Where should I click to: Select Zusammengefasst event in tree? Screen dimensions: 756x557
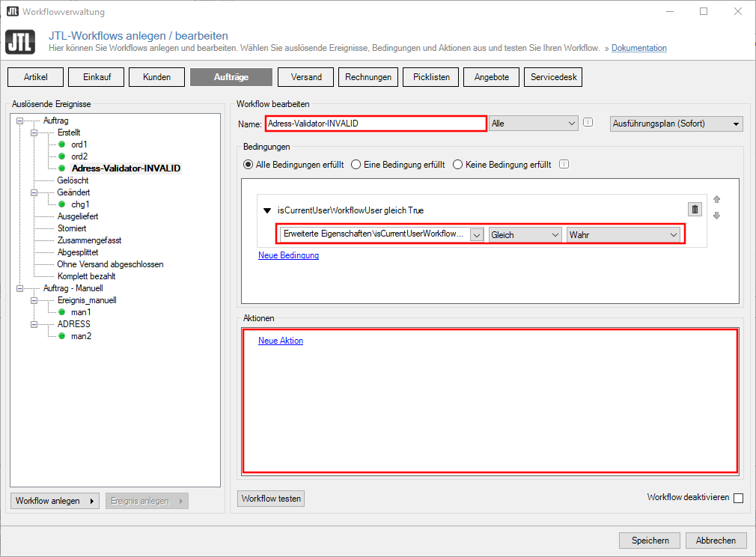pyautogui.click(x=89, y=240)
